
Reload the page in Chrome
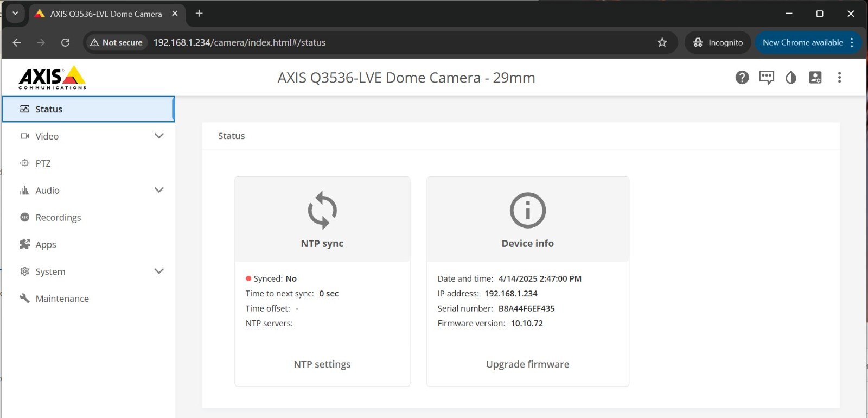tap(65, 42)
